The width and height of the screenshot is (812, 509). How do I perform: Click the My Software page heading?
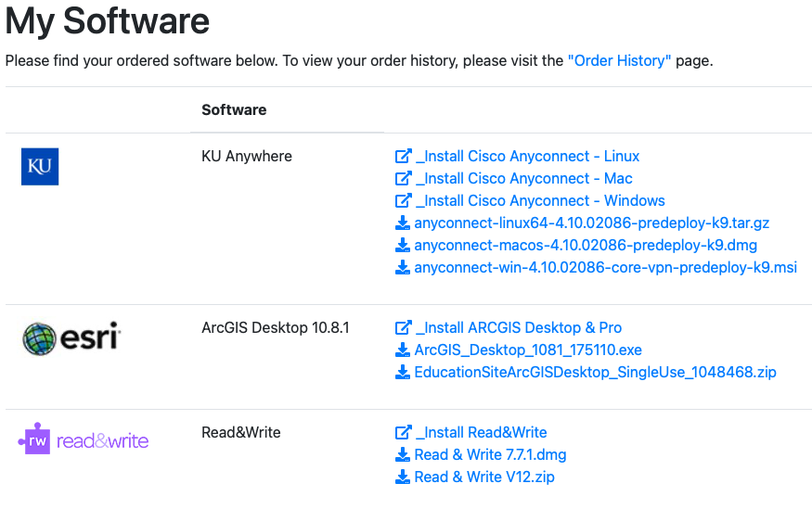pyautogui.click(x=108, y=20)
